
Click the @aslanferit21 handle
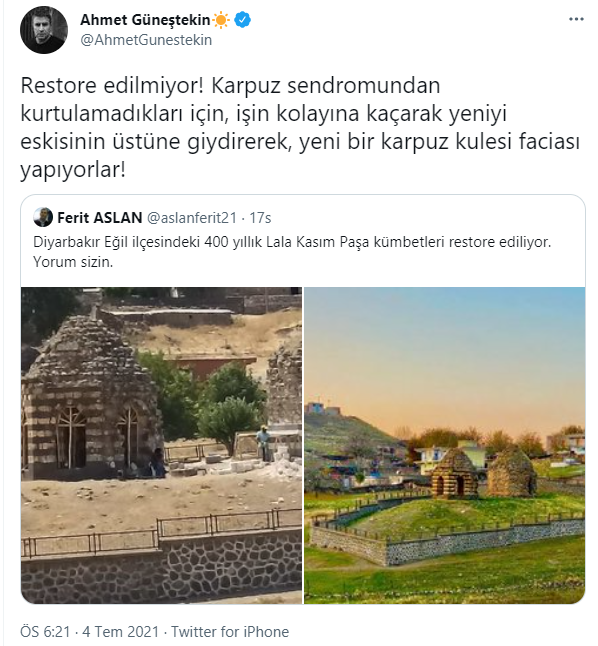pos(192,218)
